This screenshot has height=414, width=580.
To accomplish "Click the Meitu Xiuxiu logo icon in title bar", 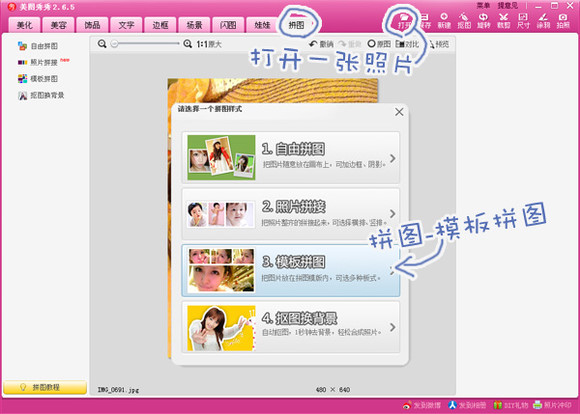I will click(x=12, y=6).
